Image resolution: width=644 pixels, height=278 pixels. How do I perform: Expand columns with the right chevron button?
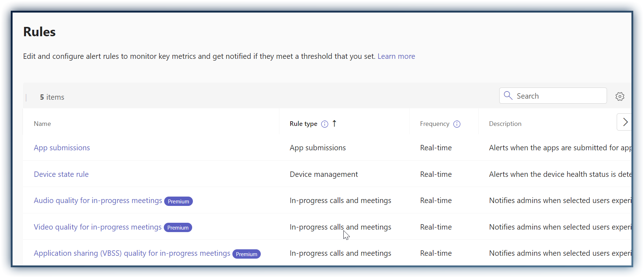click(625, 122)
